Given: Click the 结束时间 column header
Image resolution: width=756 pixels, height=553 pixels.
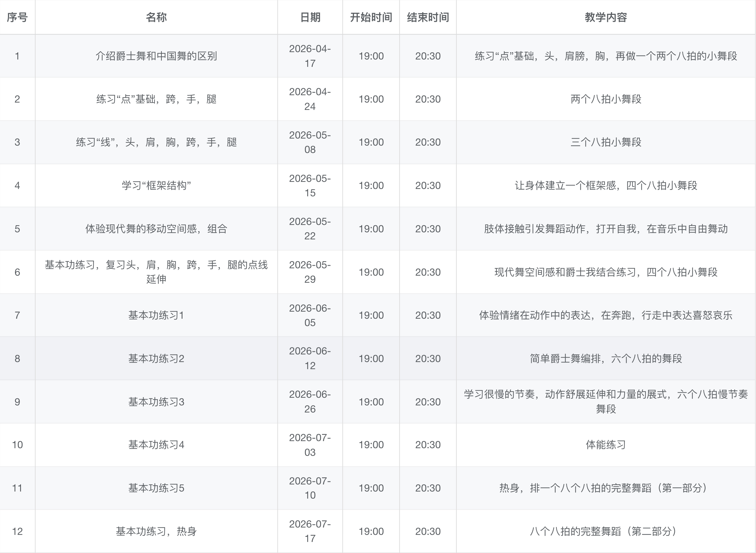Looking at the screenshot, I should point(428,17).
